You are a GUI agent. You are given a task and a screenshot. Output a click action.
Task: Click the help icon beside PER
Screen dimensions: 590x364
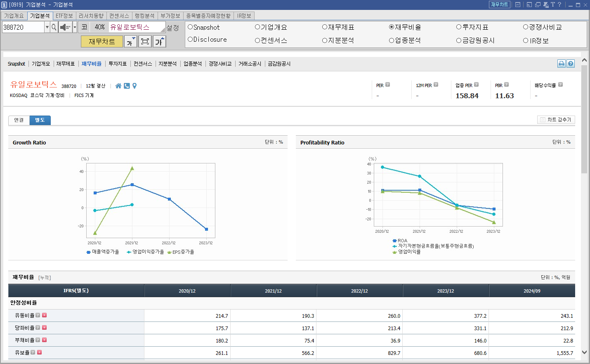click(387, 85)
